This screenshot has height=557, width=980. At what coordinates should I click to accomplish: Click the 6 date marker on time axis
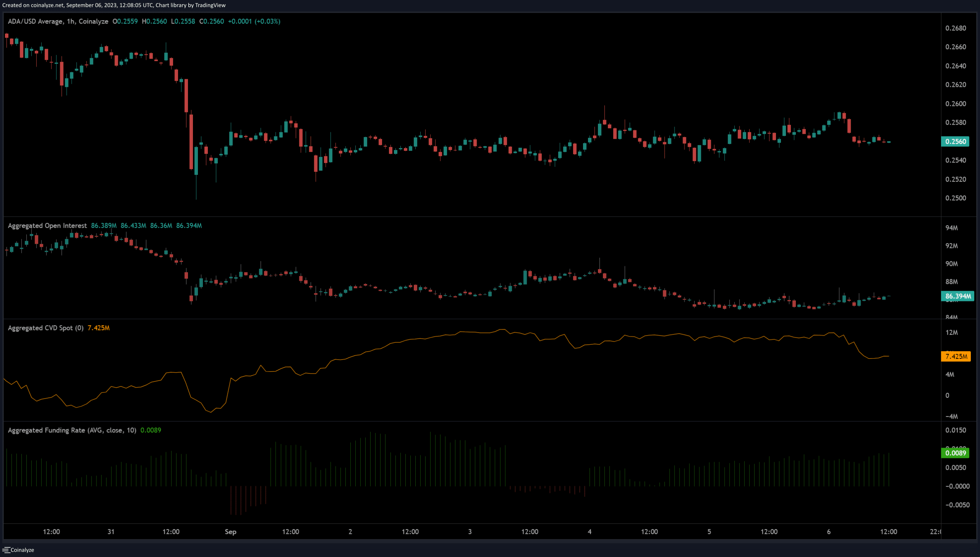click(x=829, y=532)
